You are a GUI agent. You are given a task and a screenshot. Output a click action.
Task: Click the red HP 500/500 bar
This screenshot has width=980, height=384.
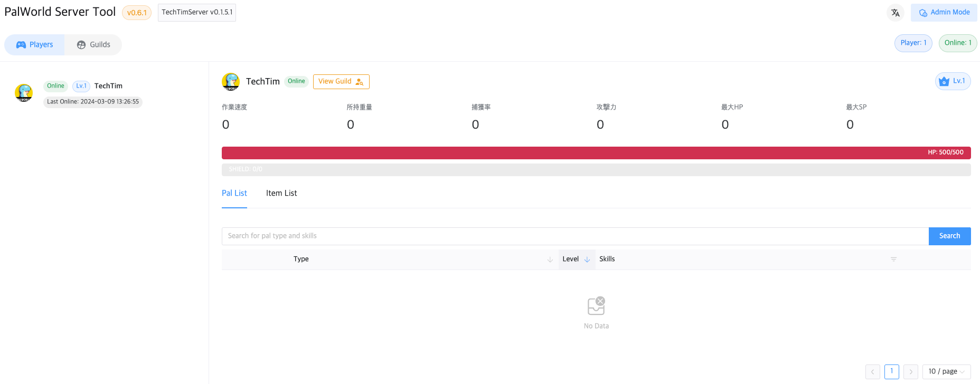(596, 153)
